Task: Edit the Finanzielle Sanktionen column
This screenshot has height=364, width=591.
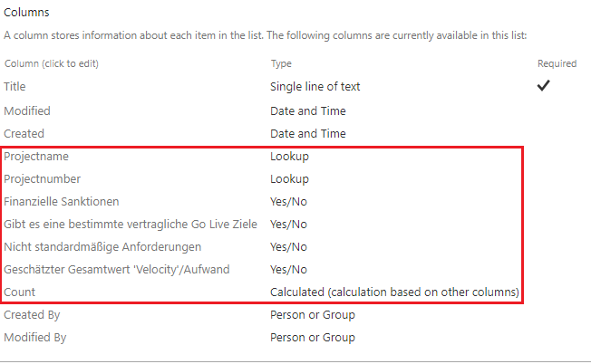Action: coord(62,201)
